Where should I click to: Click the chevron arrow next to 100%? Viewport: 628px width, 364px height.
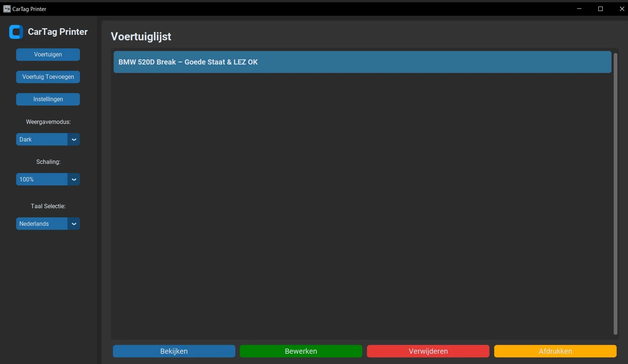(74, 179)
